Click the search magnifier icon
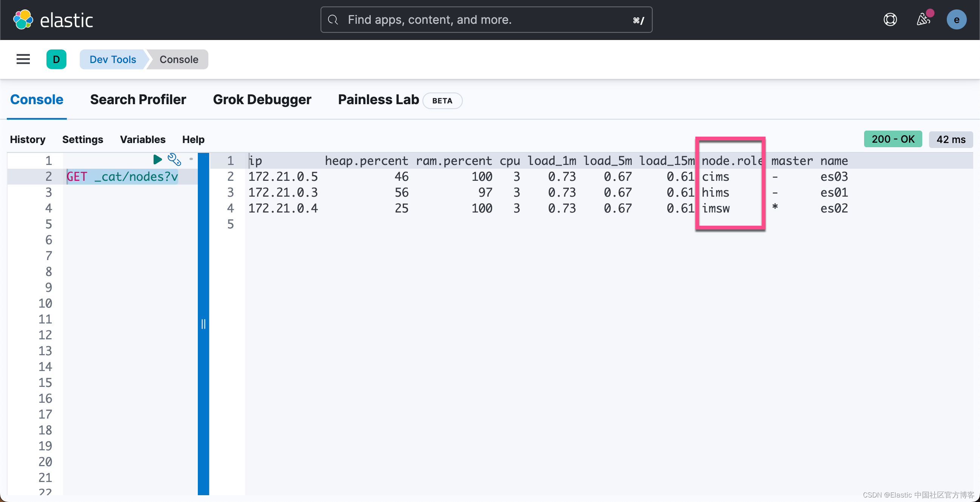The width and height of the screenshot is (980, 502). point(333,20)
